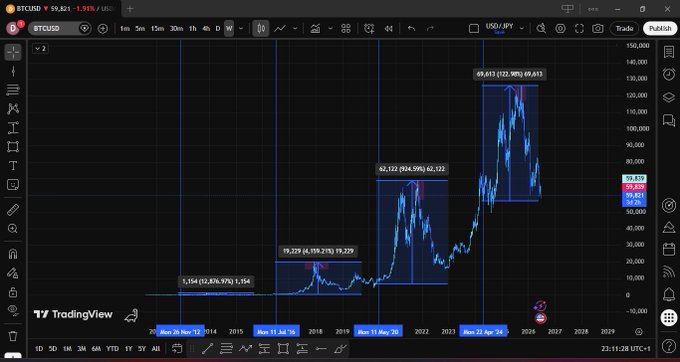Open the chart type dropdown arrow
680x362 pixels.
295,29
